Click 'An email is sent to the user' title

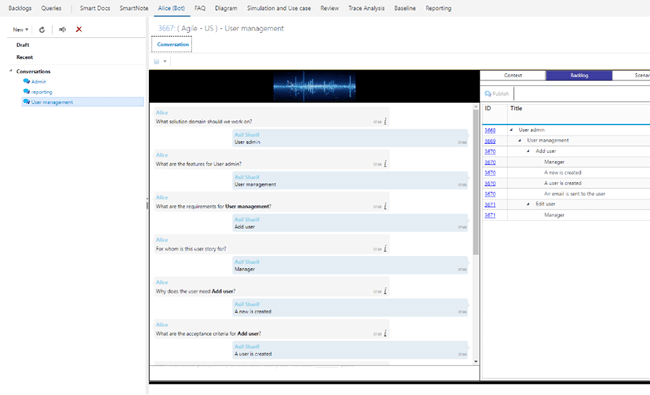point(575,194)
